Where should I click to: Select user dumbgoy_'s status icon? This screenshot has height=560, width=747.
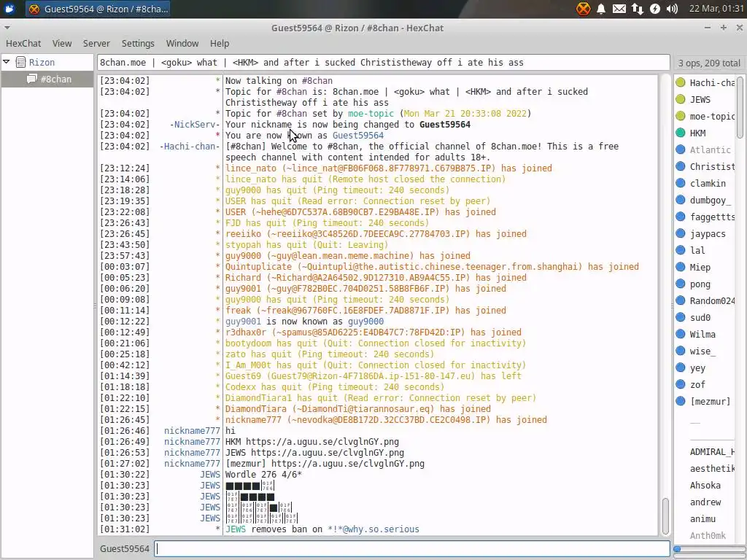681,200
